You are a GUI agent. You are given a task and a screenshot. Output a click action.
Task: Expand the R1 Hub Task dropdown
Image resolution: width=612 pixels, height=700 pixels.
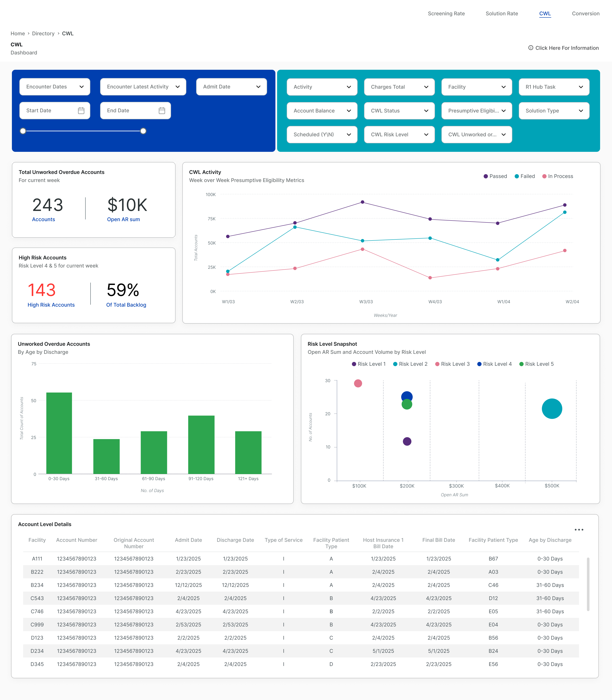[x=554, y=87]
